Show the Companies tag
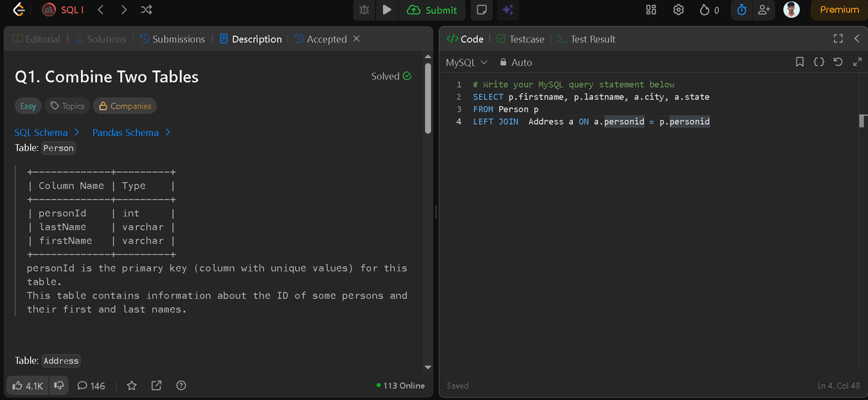The image size is (868, 400). click(124, 106)
